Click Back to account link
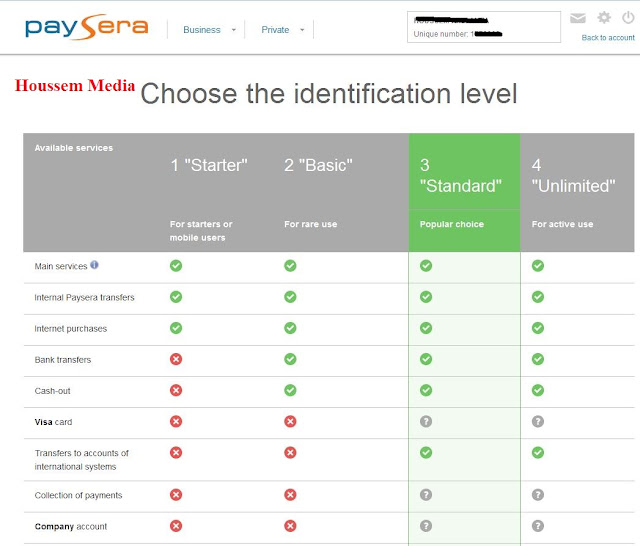Screen dimensions: 640x546 coord(608,38)
